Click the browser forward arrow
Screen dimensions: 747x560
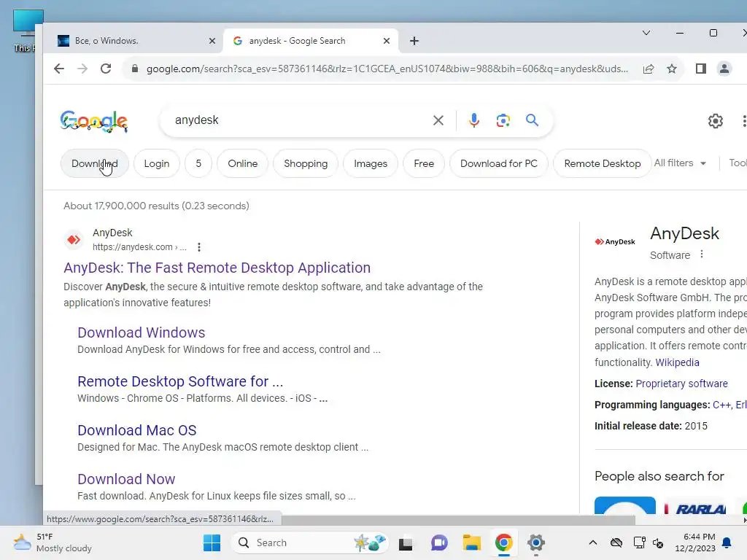tap(82, 69)
